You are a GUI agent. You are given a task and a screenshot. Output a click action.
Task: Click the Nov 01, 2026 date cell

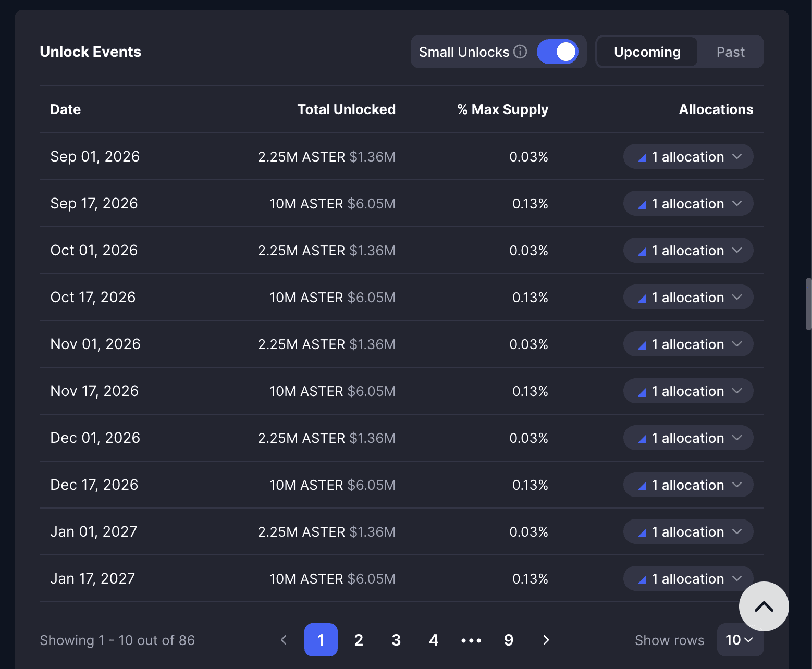(x=95, y=344)
